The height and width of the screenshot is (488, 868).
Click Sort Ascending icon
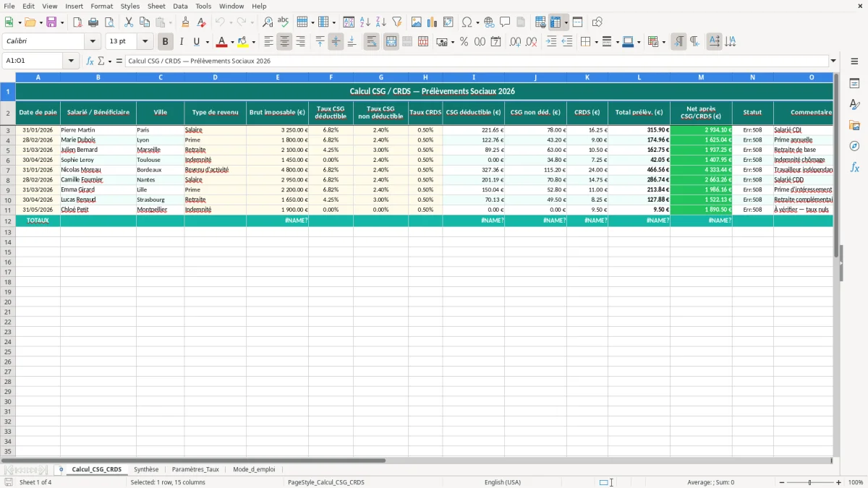tap(365, 22)
